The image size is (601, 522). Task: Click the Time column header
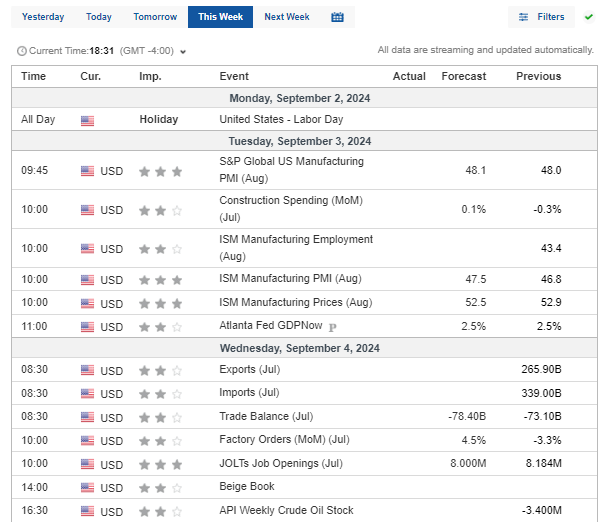pos(33,76)
